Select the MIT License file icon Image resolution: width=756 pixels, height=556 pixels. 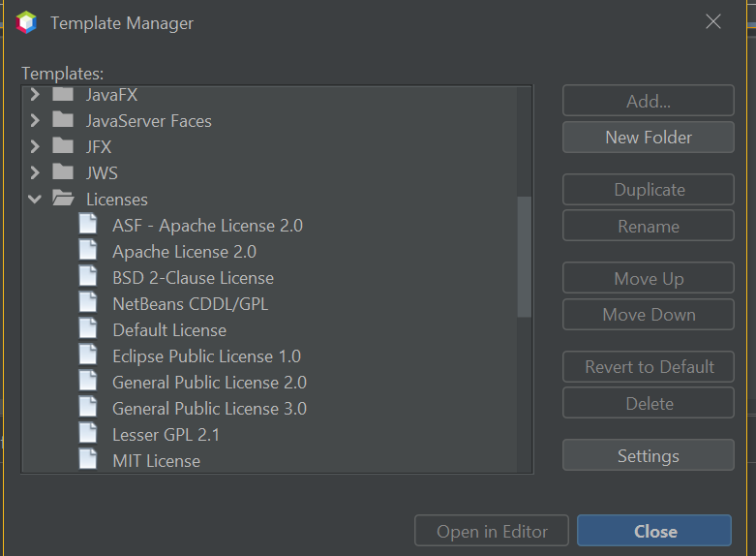tap(88, 460)
